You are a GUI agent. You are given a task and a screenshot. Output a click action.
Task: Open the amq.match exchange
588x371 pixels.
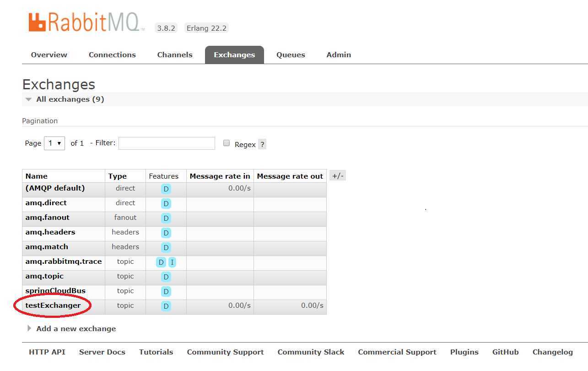pos(47,247)
